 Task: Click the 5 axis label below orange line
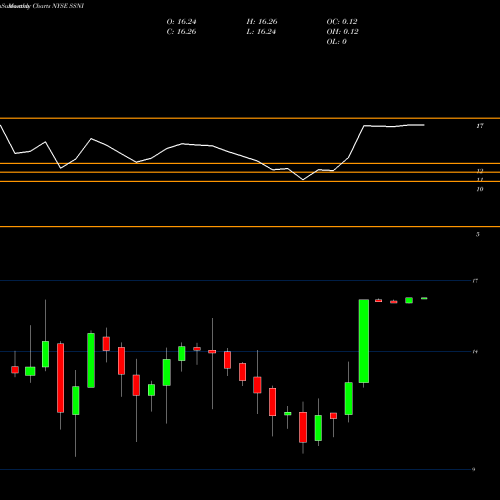(x=478, y=234)
